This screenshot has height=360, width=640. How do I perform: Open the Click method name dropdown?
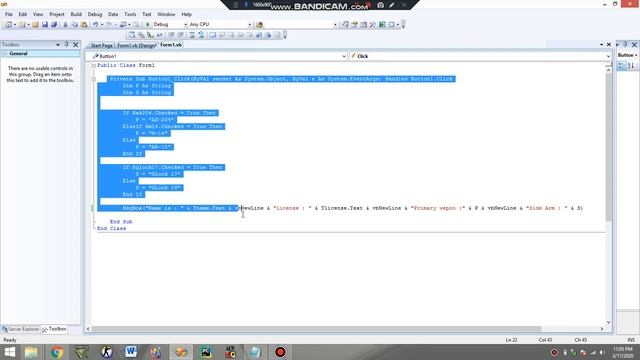click(608, 56)
